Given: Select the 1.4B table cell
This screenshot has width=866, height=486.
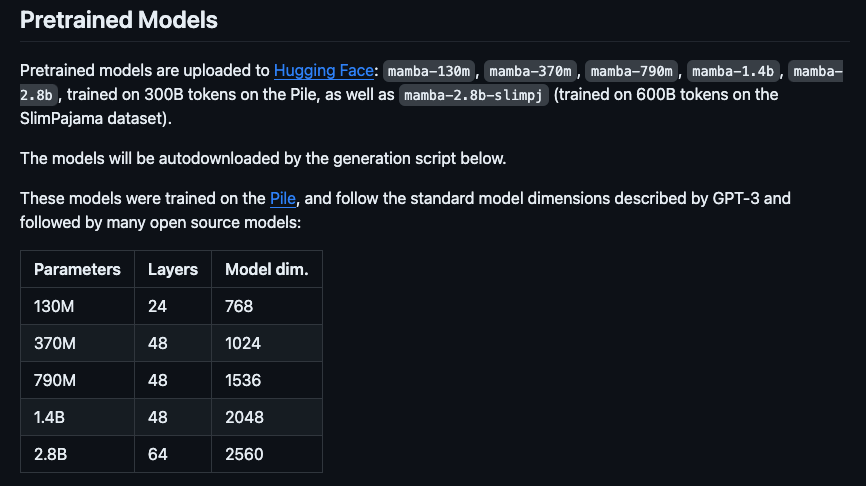Looking at the screenshot, I should coord(77,417).
